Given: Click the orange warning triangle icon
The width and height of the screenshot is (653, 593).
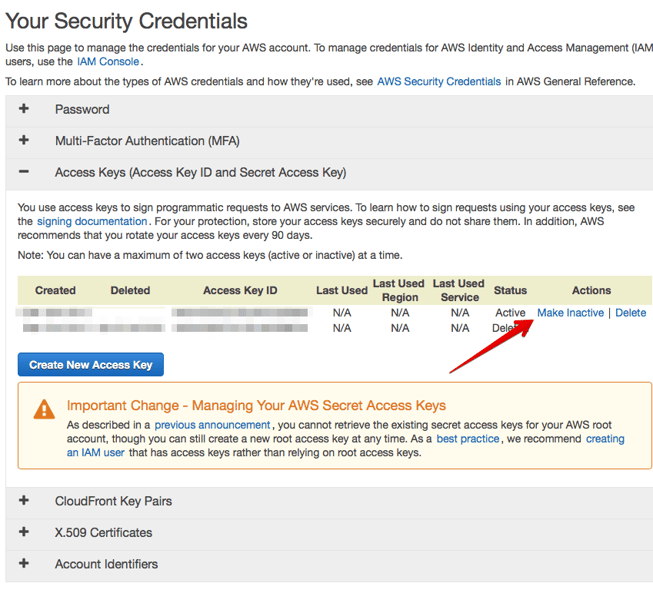Looking at the screenshot, I should (44, 409).
